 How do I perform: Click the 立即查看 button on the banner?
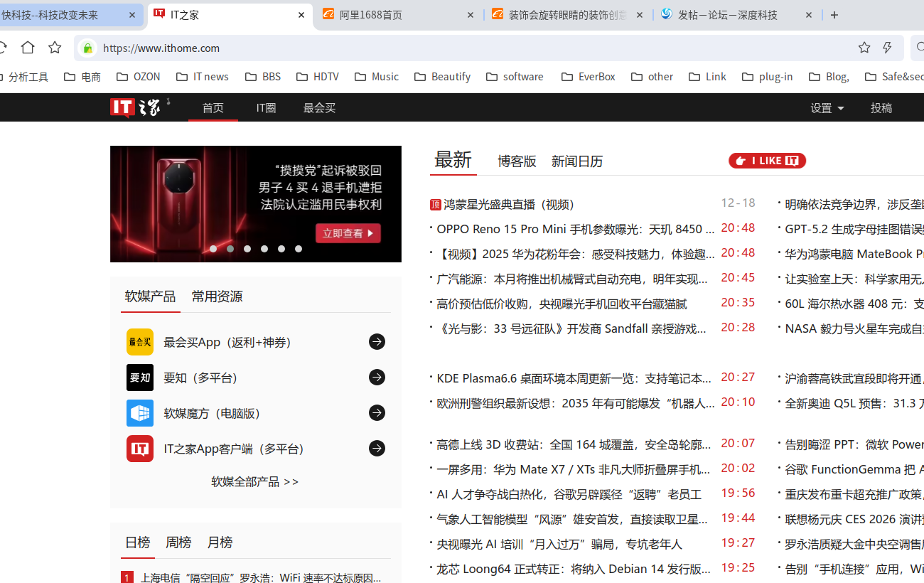(348, 233)
